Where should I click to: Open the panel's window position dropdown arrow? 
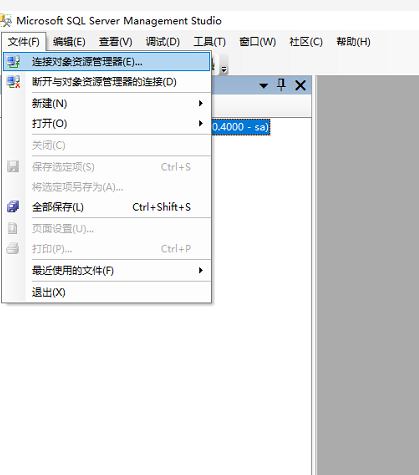263,86
